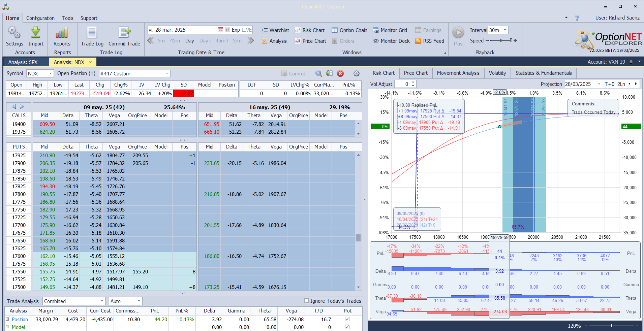Open the Auto dropdown in Trade Analysis
Viewport: 644px width, 331px height.
point(139,301)
